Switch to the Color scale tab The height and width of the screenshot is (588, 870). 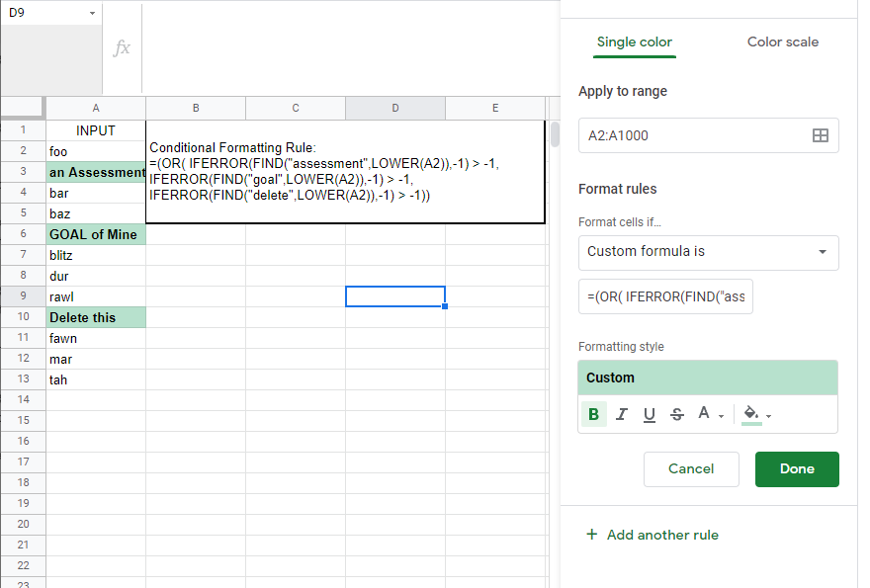point(782,42)
